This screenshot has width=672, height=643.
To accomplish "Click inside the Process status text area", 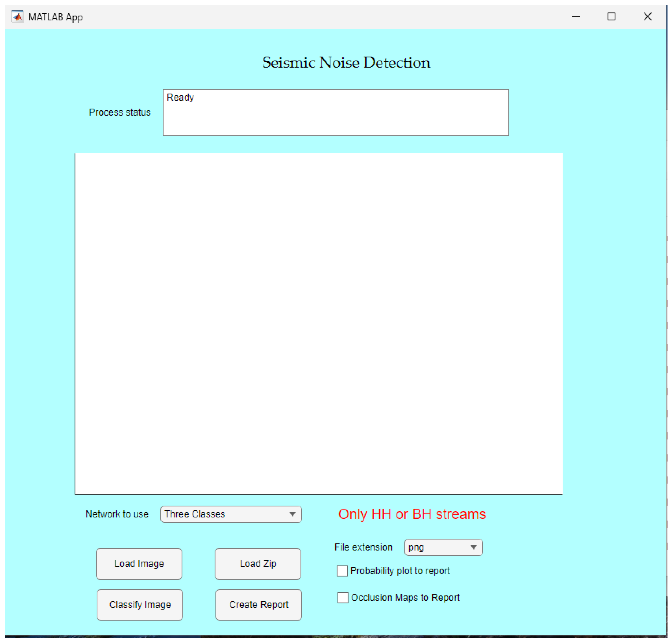I will point(336,112).
